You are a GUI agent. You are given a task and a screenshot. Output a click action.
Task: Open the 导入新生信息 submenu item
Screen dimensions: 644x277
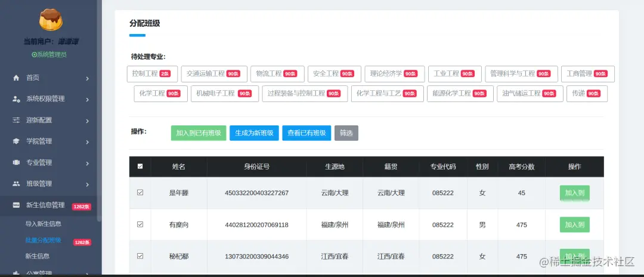(44, 224)
